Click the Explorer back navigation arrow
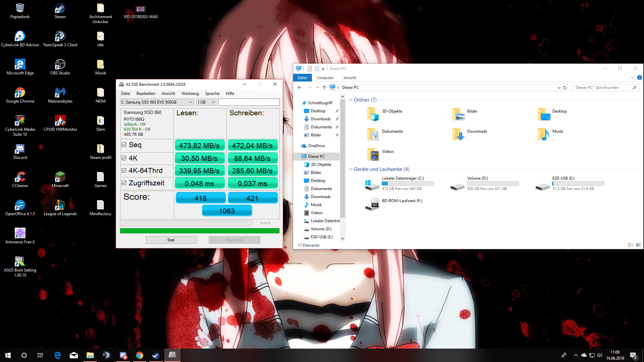 300,87
